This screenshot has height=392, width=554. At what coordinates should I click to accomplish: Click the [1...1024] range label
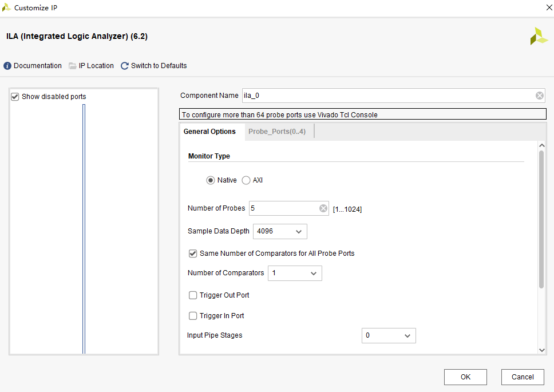pyautogui.click(x=347, y=209)
